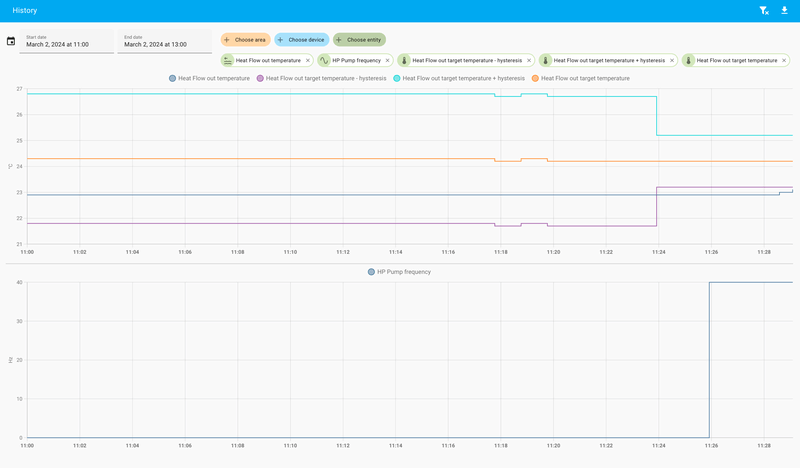Image resolution: width=800 pixels, height=468 pixels.
Task: Toggle HP Pump frequency legend item
Action: pos(399,272)
